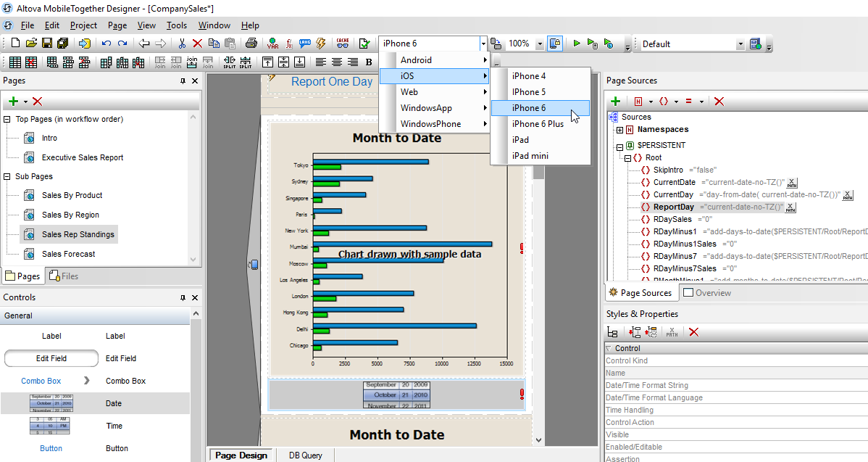Switch to the Files tab

[x=64, y=276]
